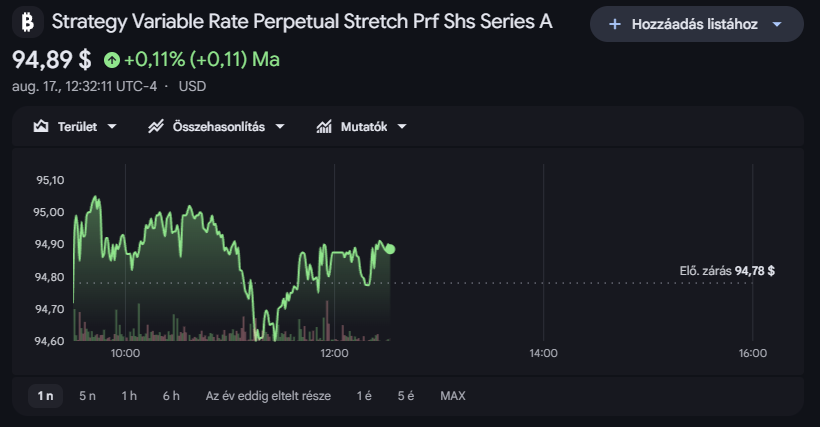This screenshot has height=427, width=820.
Task: Switch to the 1 h time range
Action: (129, 396)
